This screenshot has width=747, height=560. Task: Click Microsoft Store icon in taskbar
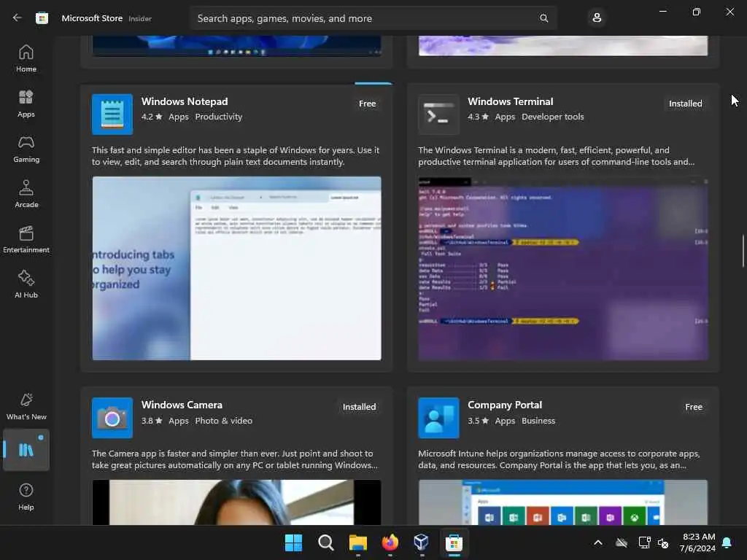point(454,542)
